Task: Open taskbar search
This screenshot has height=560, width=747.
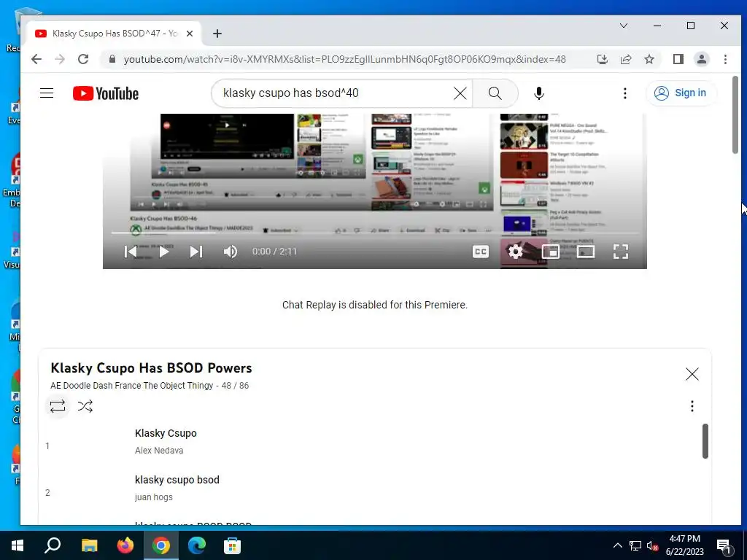Action: [x=53, y=545]
